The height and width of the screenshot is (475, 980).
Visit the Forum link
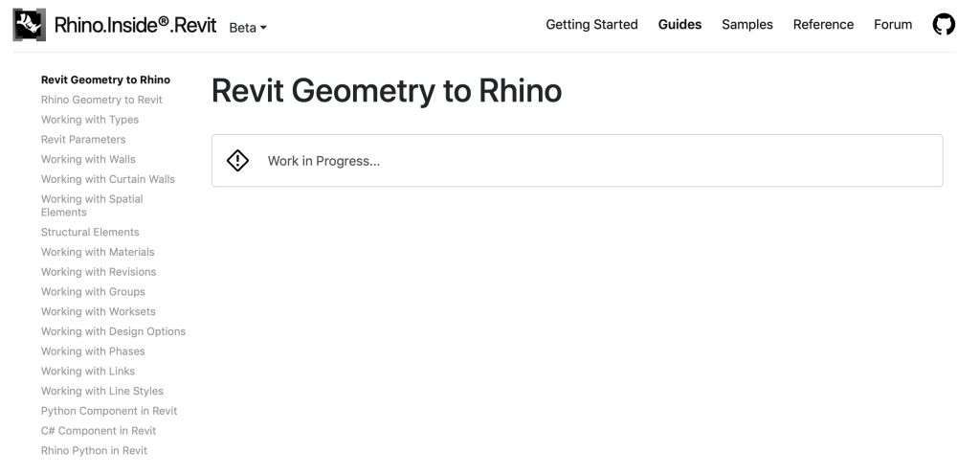[893, 25]
